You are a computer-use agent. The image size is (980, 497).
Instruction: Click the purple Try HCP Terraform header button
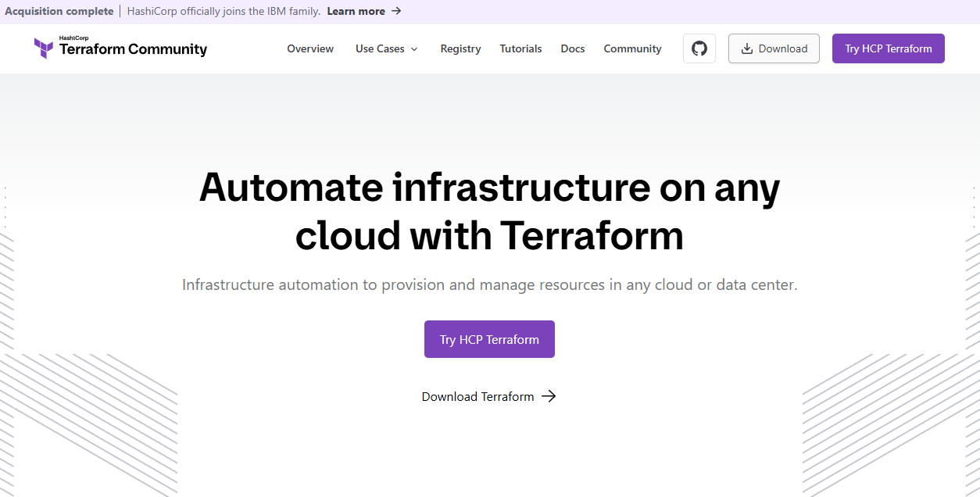click(888, 48)
